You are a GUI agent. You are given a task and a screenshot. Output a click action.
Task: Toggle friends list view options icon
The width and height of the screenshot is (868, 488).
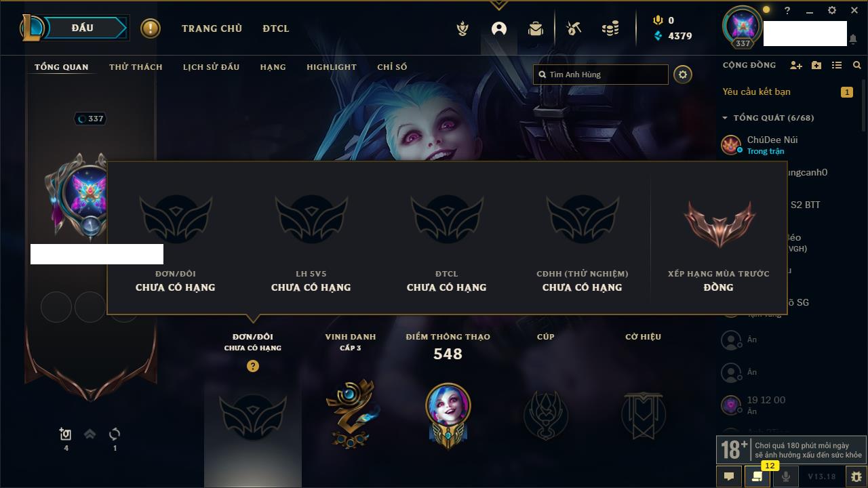(x=837, y=65)
